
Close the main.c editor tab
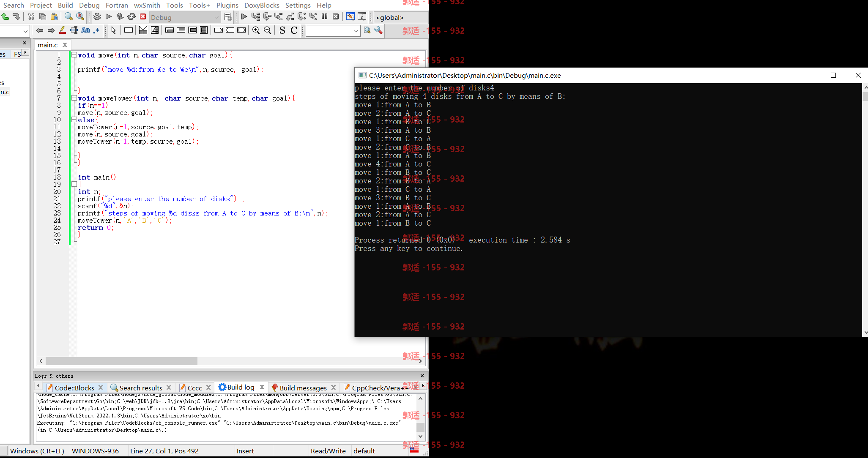65,45
